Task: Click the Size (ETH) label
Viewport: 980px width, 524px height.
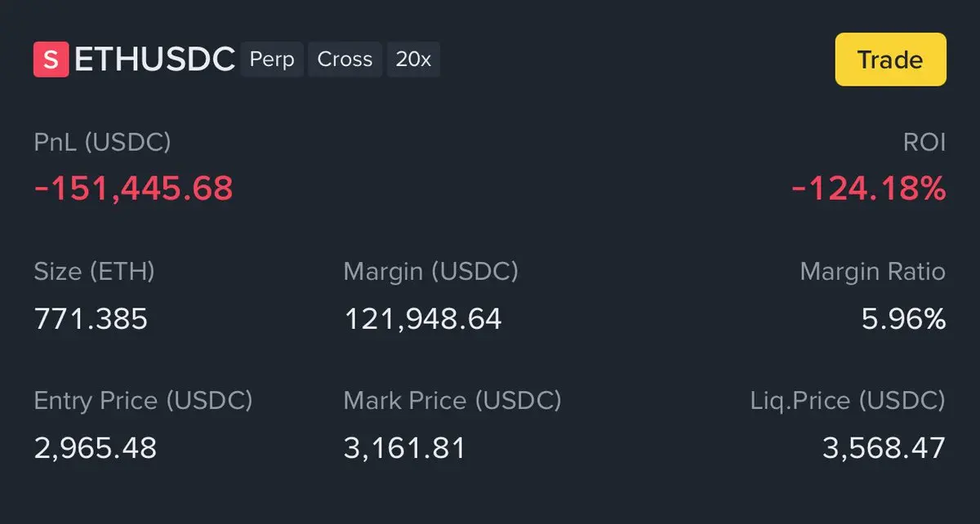Action: click(94, 272)
